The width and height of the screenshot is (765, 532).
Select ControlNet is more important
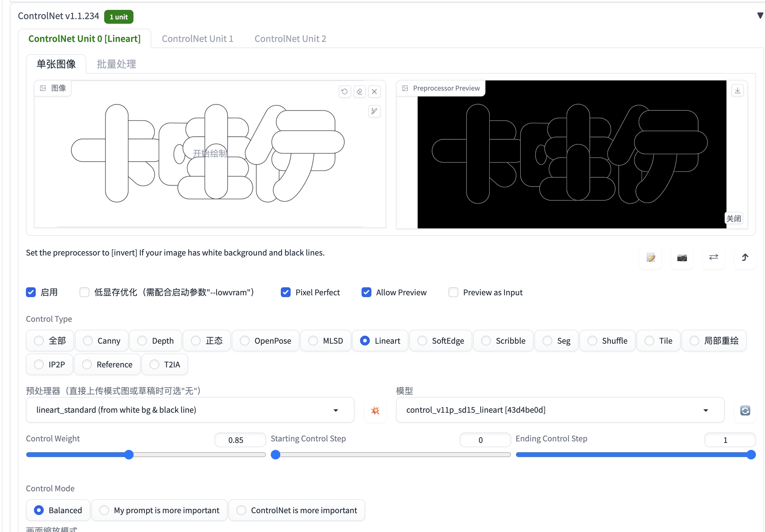tap(297, 510)
